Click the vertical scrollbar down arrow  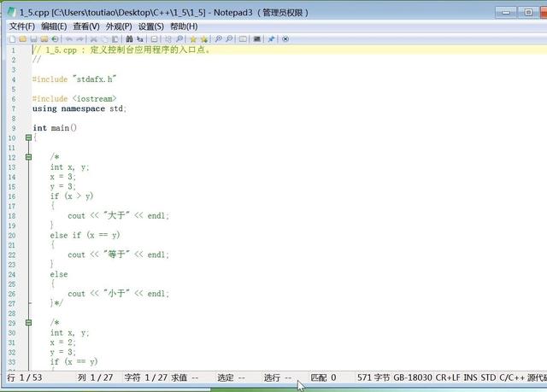[540, 363]
